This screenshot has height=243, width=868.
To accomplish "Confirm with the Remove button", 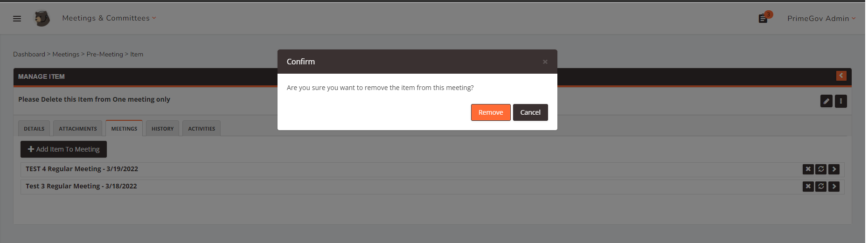I will coord(491,112).
